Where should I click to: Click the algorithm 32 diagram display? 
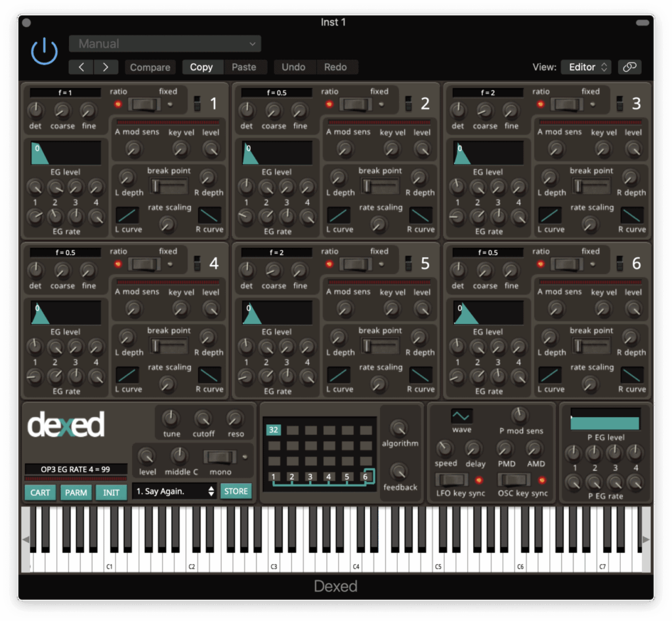320,454
